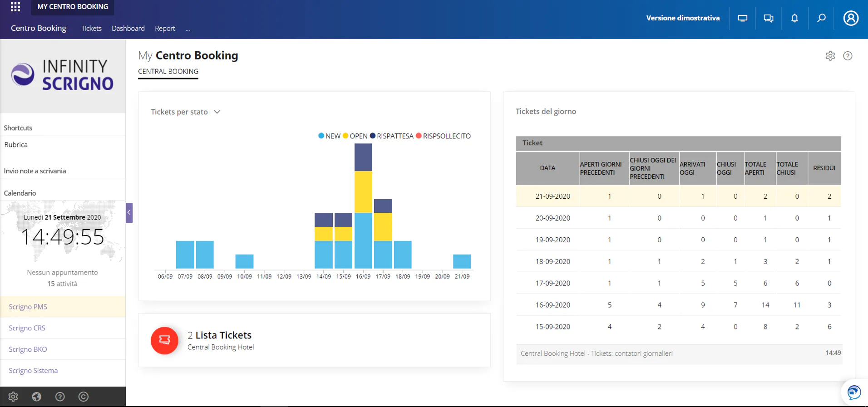Click the monitor screen icon in header
This screenshot has height=407, width=868.
coord(743,18)
